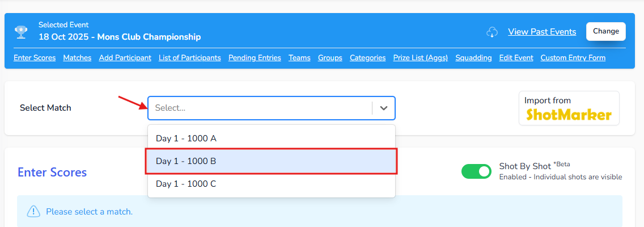The height and width of the screenshot is (227, 644).
Task: Click the cloud download icon
Action: click(492, 32)
